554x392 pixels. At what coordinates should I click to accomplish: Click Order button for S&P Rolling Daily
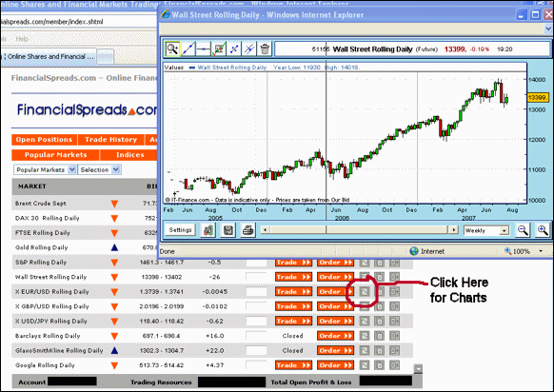click(x=335, y=263)
